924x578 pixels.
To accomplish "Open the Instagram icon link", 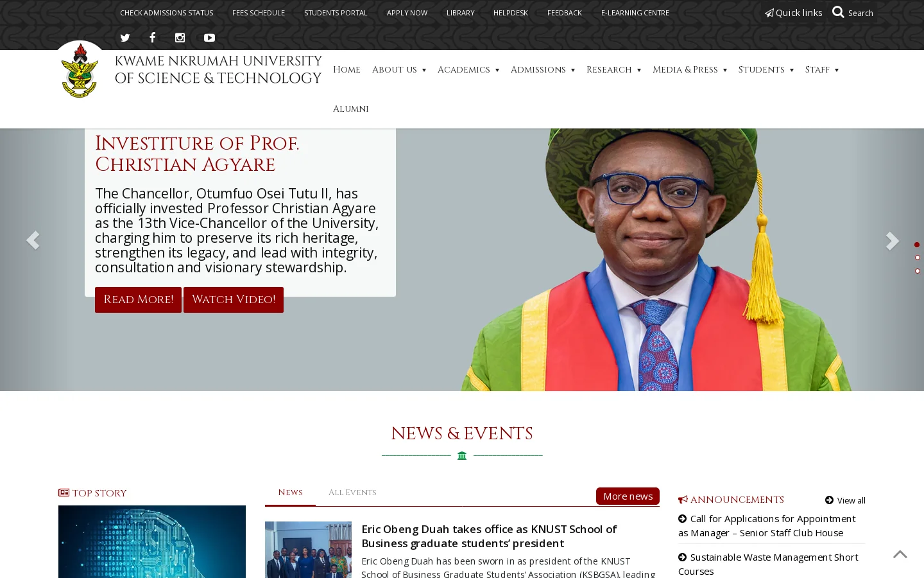I will pos(180,38).
